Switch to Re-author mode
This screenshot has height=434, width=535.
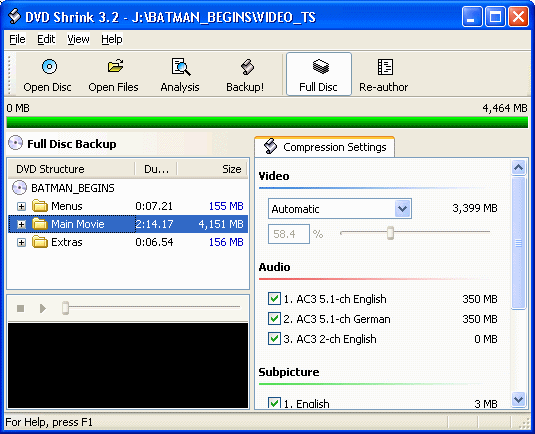coord(384,75)
